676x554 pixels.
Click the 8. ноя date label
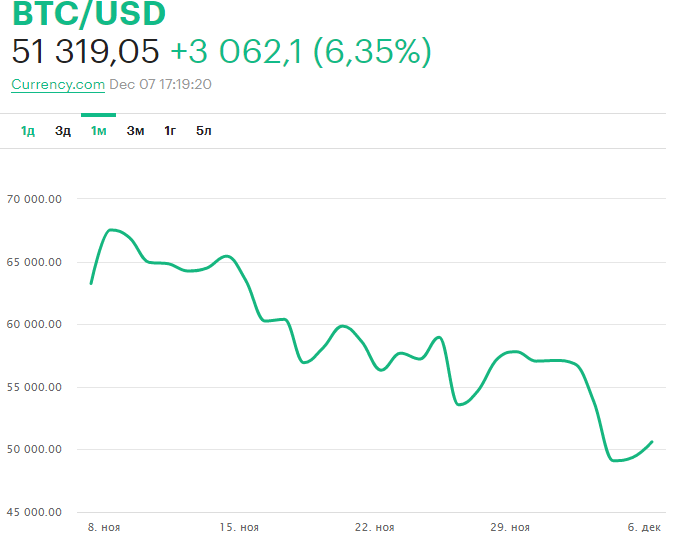[103, 527]
